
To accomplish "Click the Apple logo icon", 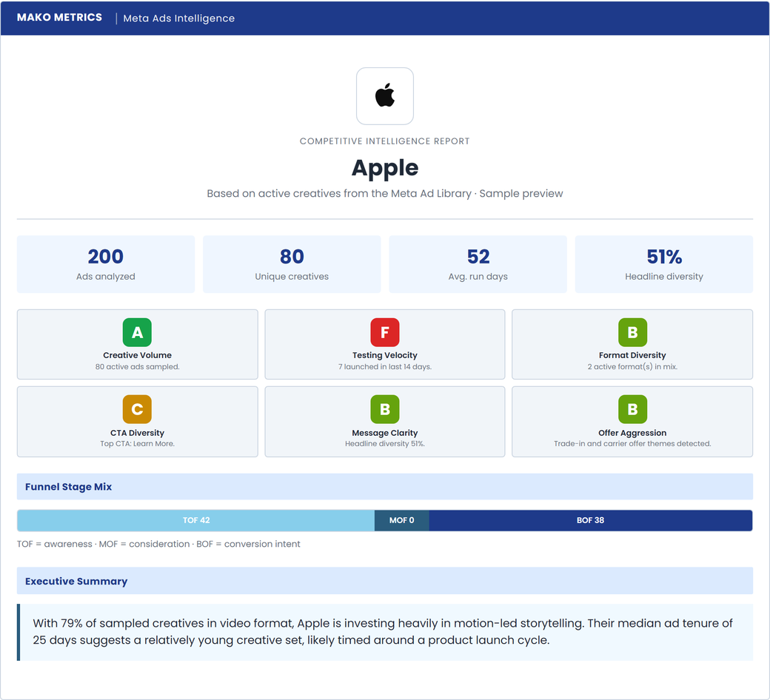I will (384, 95).
